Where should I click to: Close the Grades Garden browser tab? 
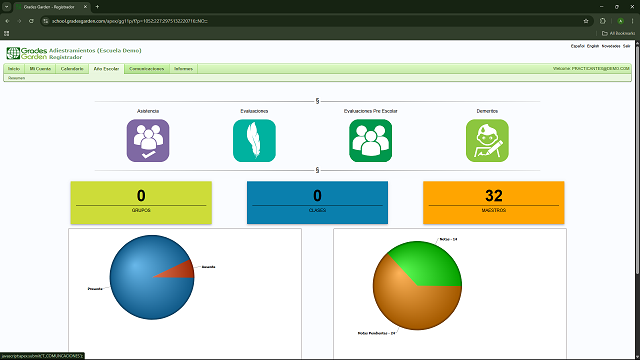coord(85,7)
